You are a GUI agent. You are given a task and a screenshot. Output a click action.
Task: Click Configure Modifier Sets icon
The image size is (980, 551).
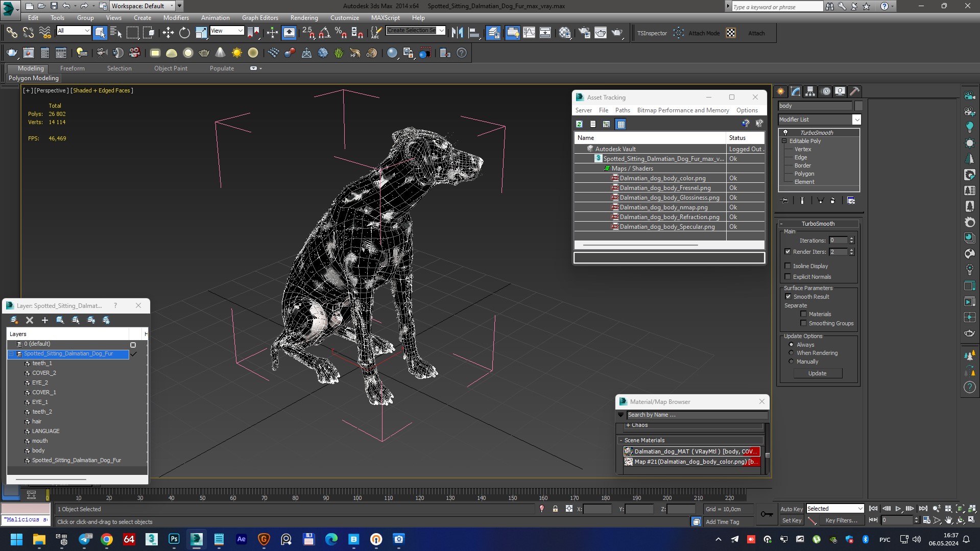[851, 201]
